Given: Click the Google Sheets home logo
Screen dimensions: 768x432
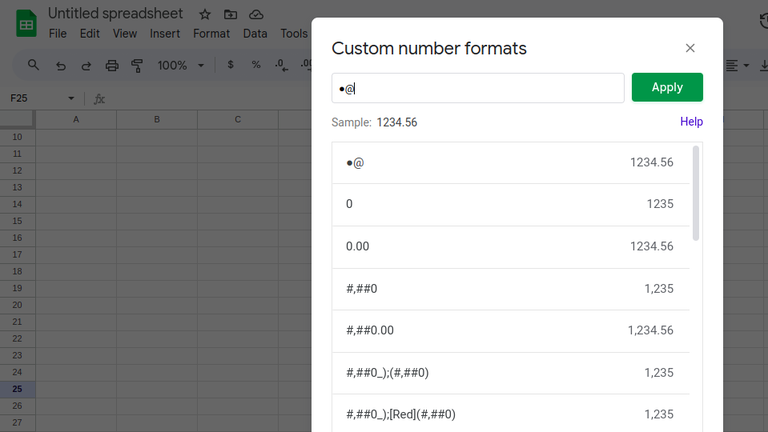Looking at the screenshot, I should coord(26,22).
